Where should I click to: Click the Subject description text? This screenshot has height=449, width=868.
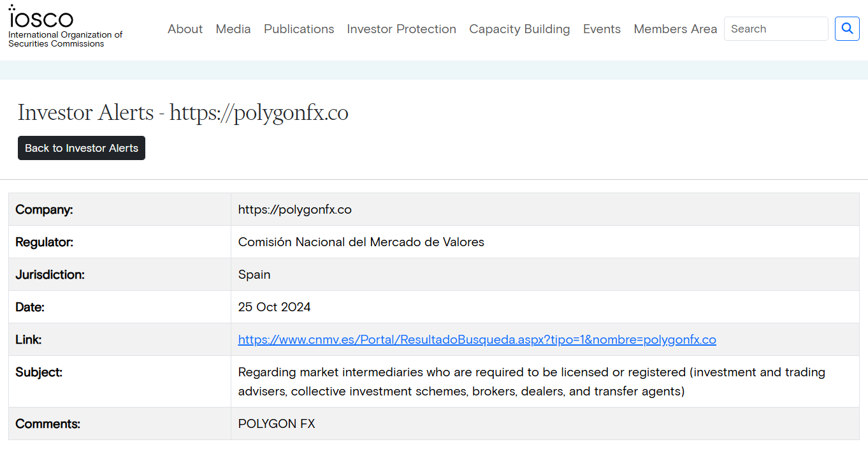point(531,381)
